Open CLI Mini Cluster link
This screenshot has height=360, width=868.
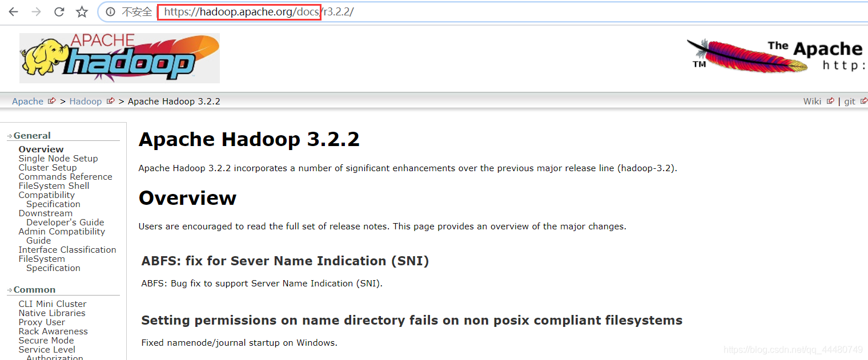point(53,304)
